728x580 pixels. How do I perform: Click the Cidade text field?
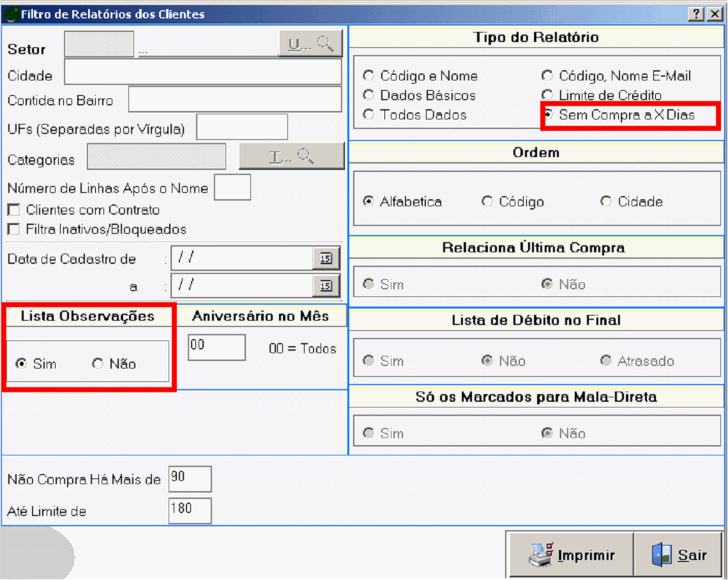click(x=203, y=72)
